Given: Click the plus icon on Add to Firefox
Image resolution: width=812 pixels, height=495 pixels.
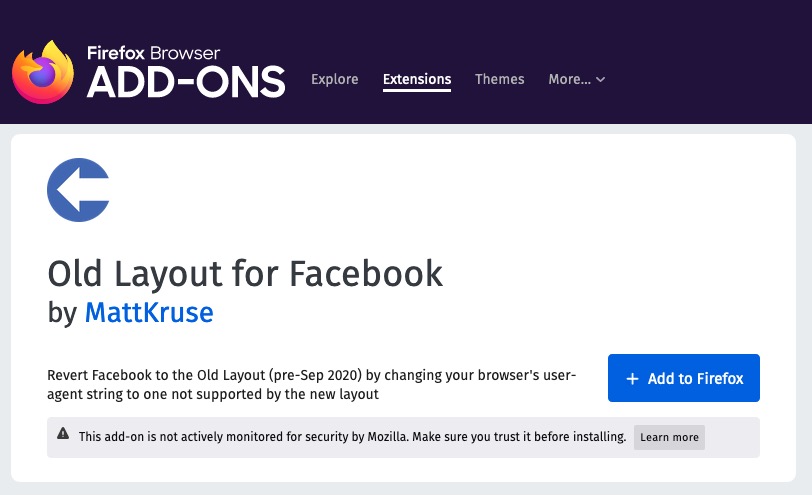Looking at the screenshot, I should [632, 378].
